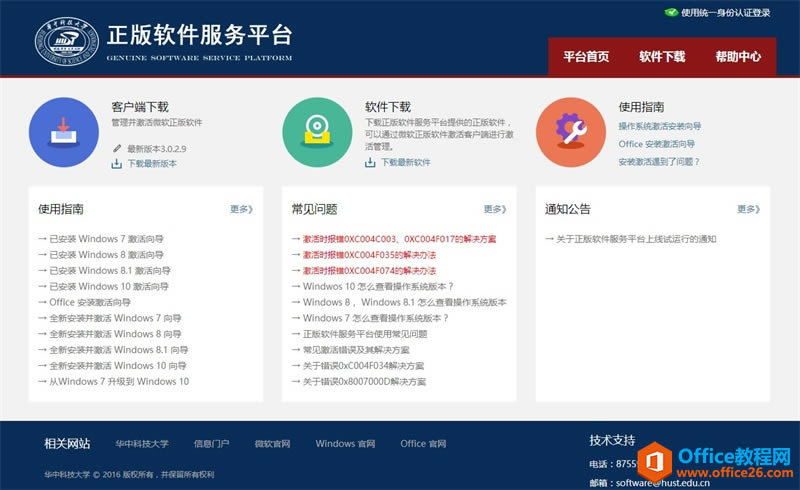Click the 客户端下载 heading
The width and height of the screenshot is (800, 490).
(x=140, y=107)
